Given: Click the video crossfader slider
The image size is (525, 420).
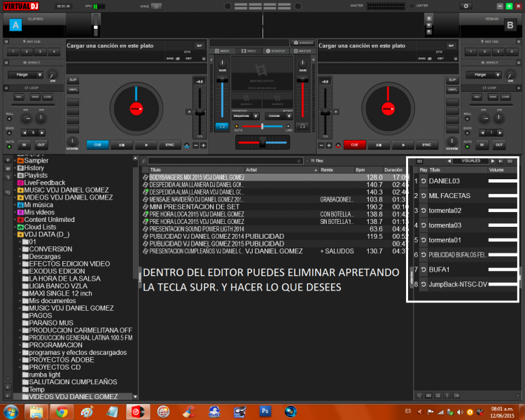Looking at the screenshot, I should coord(262,126).
